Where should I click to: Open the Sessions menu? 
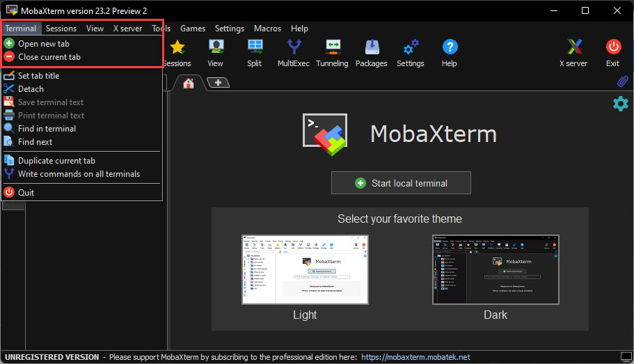[x=61, y=29]
